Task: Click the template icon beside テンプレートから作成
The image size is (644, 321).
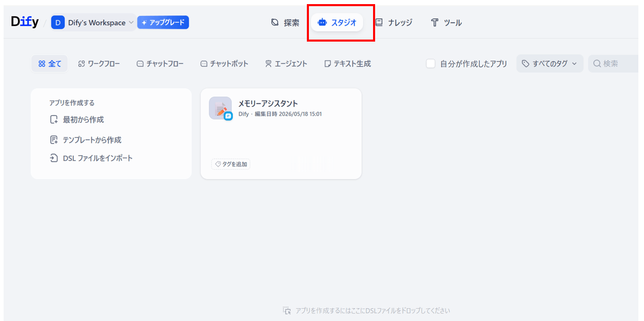Action: 54,140
